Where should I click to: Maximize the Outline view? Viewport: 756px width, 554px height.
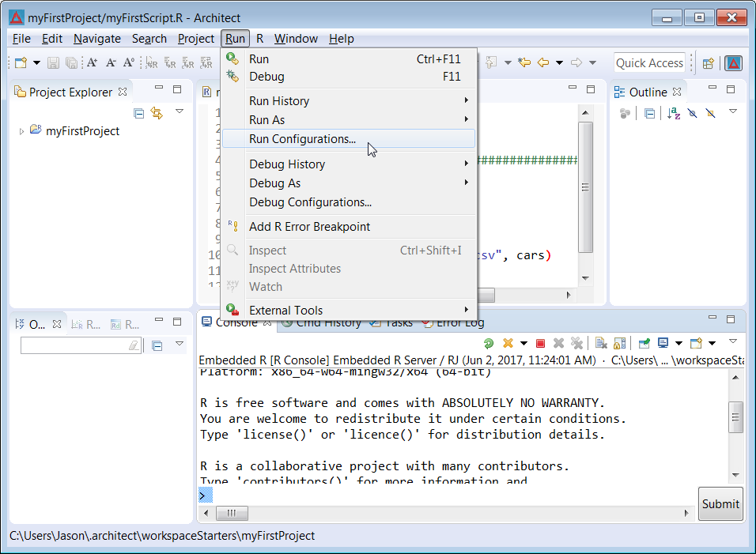pyautogui.click(x=731, y=89)
